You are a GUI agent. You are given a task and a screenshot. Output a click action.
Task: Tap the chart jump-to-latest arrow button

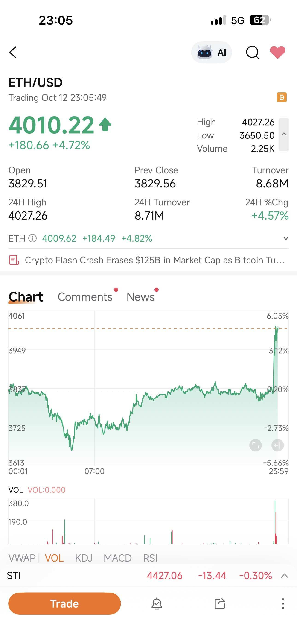277,445
